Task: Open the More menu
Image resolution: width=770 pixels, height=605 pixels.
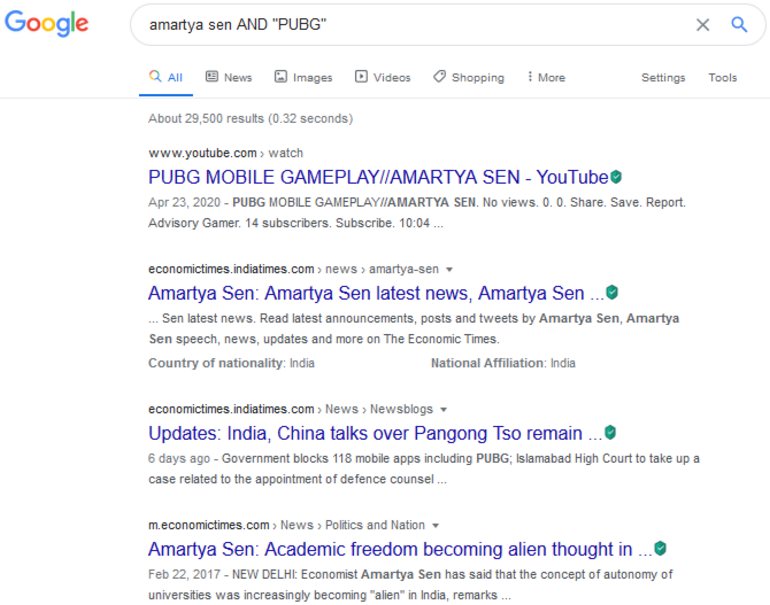Action: (x=546, y=77)
